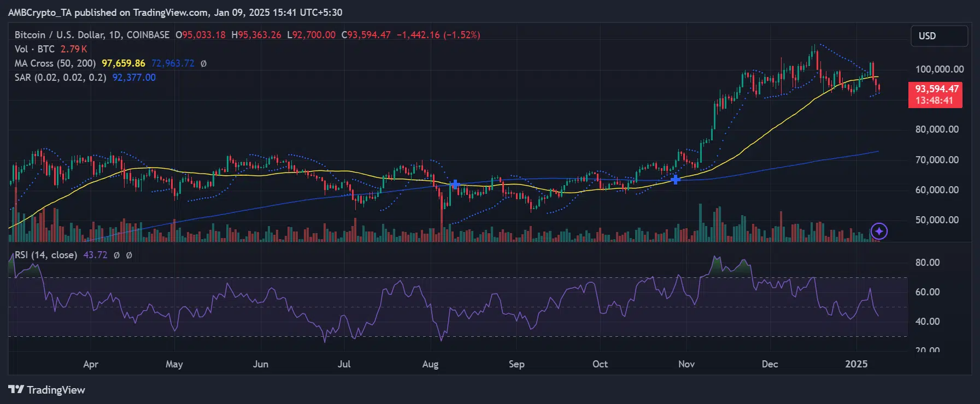The width and height of the screenshot is (980, 404).
Task: Click the bar countdown timer 13:48:41
Action: [935, 101]
